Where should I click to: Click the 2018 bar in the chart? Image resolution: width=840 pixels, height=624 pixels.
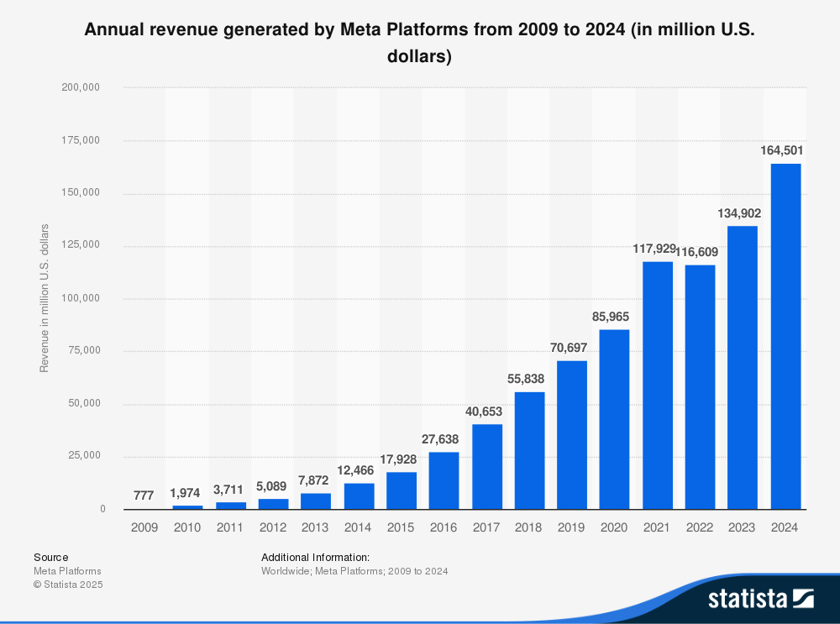tap(529, 450)
